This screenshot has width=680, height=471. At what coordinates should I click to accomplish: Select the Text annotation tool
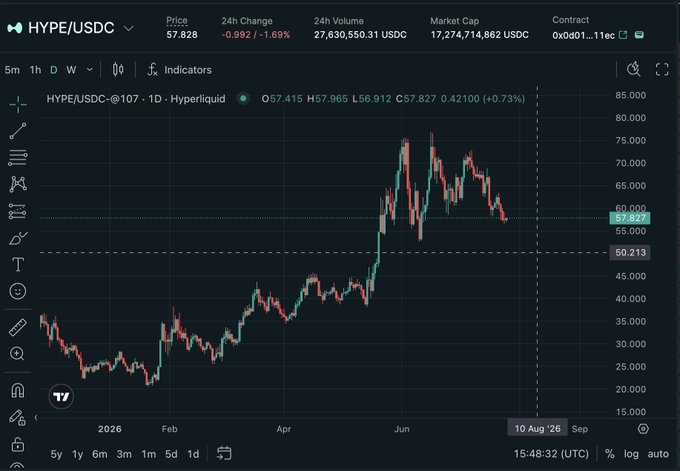tap(18, 265)
